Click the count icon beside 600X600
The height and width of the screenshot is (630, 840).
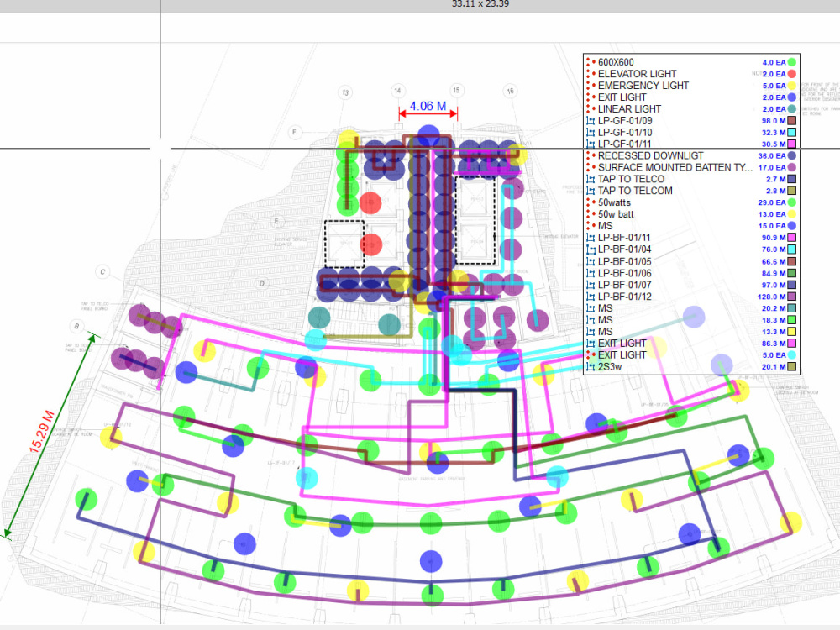coord(591,62)
